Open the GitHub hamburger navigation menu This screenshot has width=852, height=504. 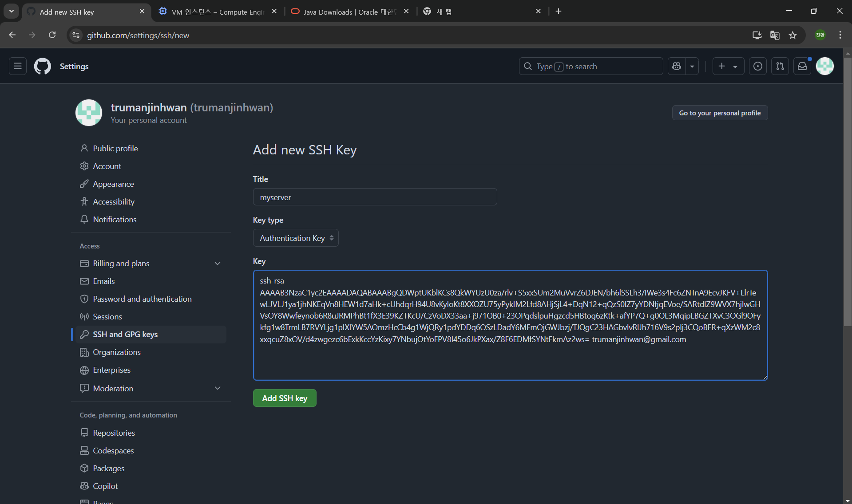click(x=18, y=66)
